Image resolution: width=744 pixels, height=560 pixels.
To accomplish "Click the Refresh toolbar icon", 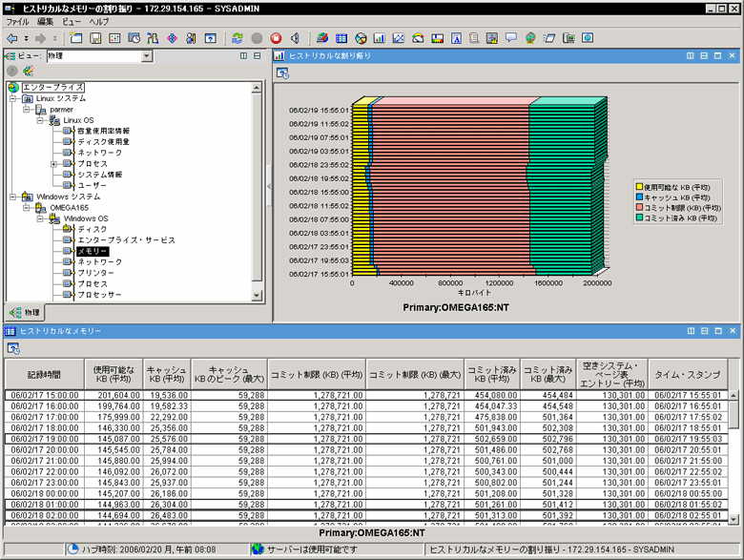I will point(238,39).
